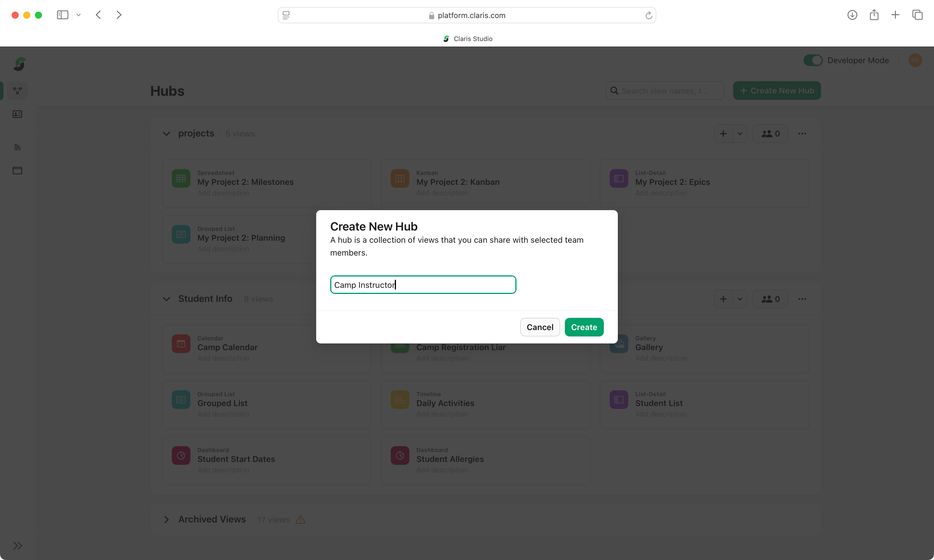Open the contacts card sidebar icon
This screenshot has width=934, height=560.
click(17, 114)
